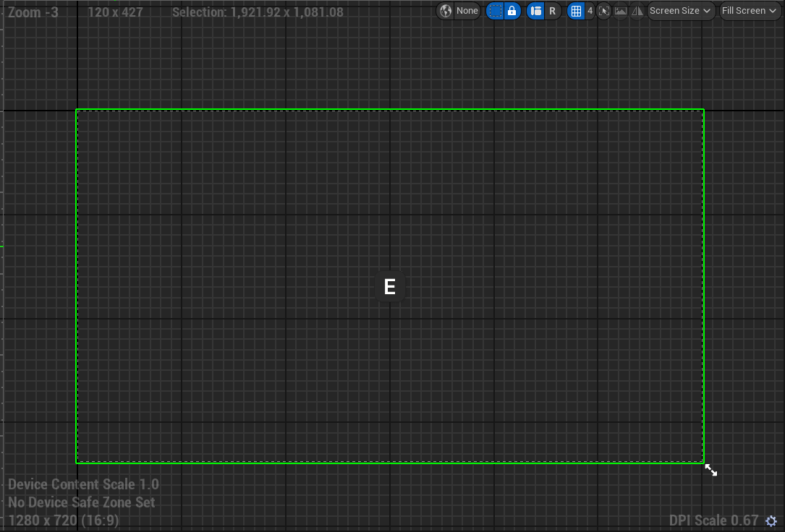Open the None localization preview dropdown
Screen dimensions: 785x532
[x=467, y=11]
